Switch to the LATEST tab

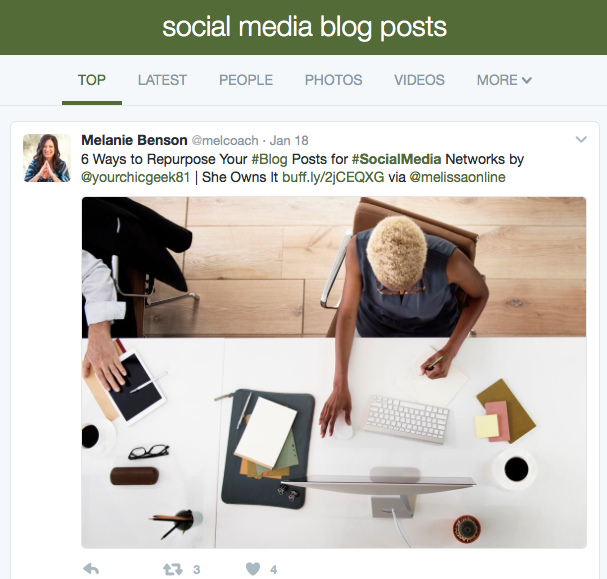pos(162,80)
